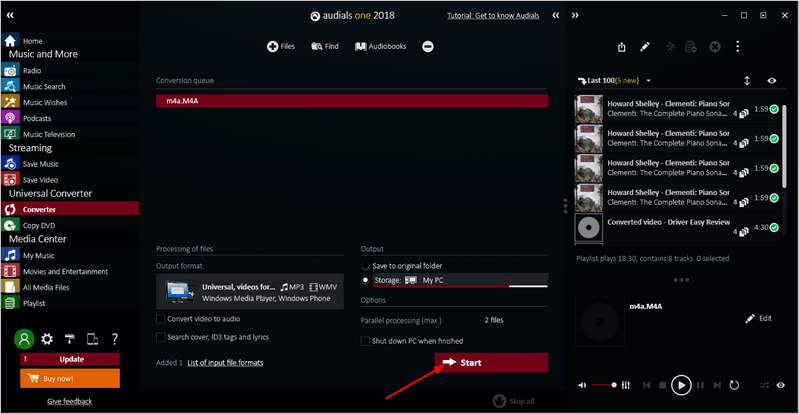Toggle the playlist view eye icon

tap(771, 81)
